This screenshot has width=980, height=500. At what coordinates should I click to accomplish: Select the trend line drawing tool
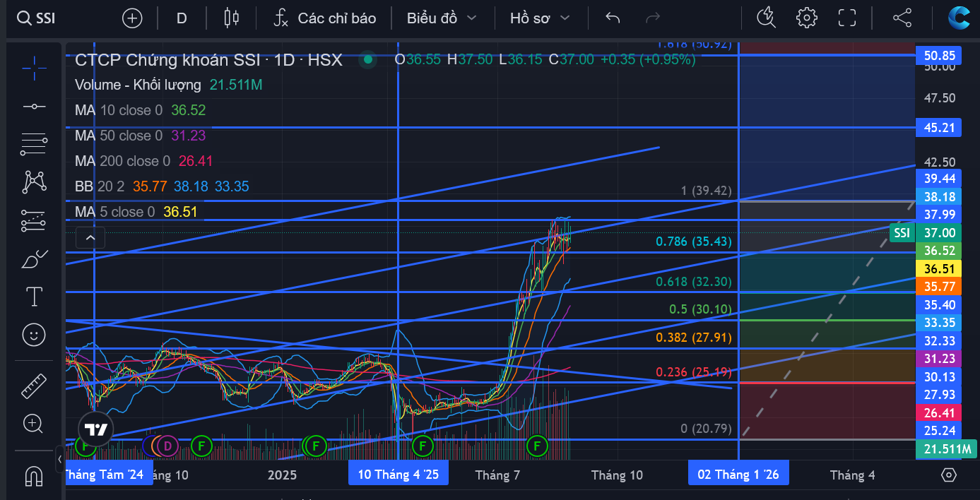coord(34,107)
